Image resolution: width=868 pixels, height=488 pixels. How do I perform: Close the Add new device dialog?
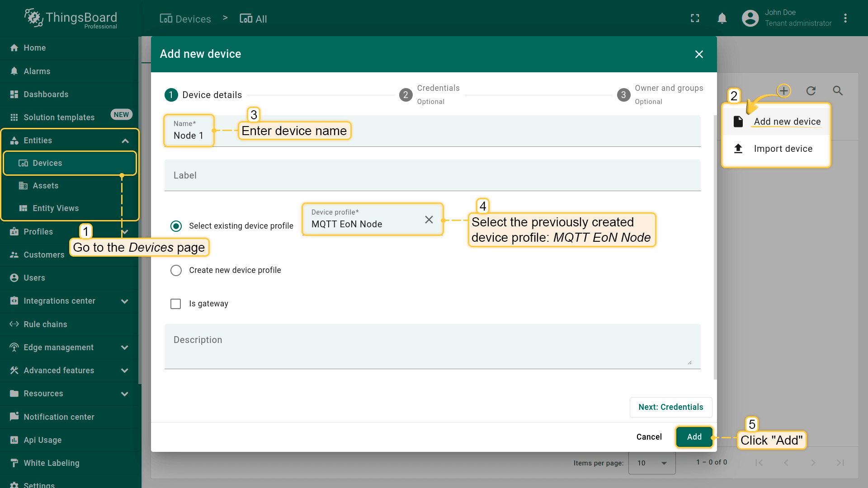pyautogui.click(x=699, y=54)
